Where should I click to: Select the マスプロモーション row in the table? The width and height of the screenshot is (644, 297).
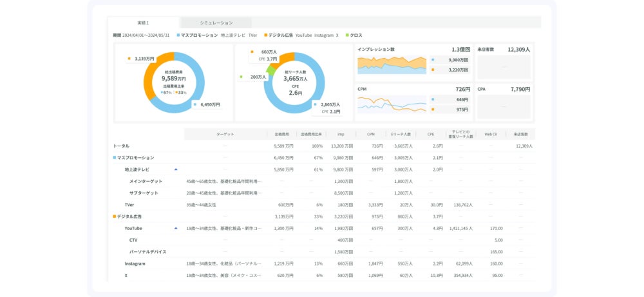(x=324, y=158)
